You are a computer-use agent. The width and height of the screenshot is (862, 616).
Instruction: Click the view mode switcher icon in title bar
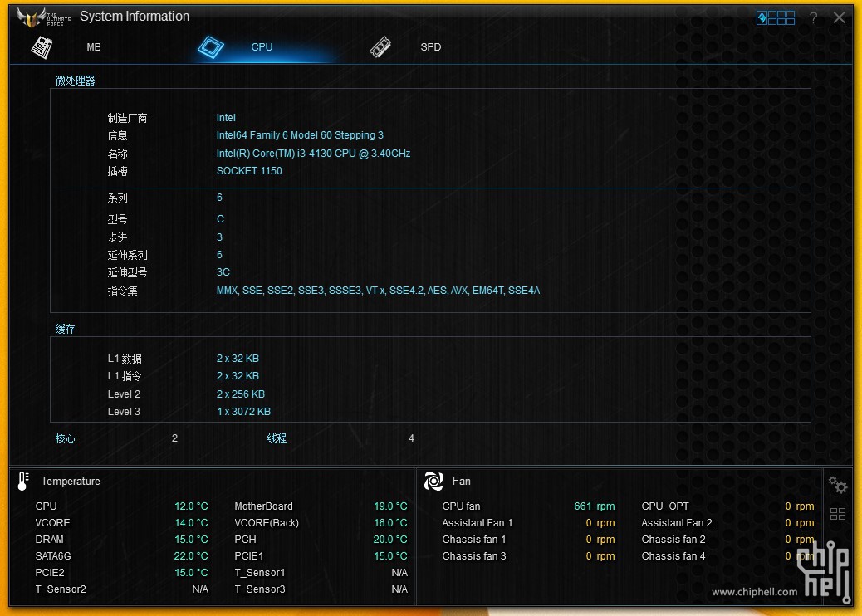[775, 18]
